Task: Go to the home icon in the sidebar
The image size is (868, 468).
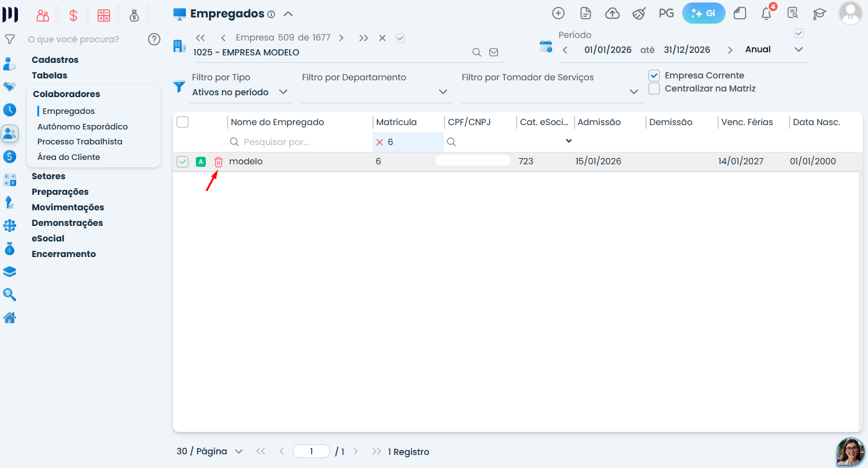Action: click(x=10, y=318)
